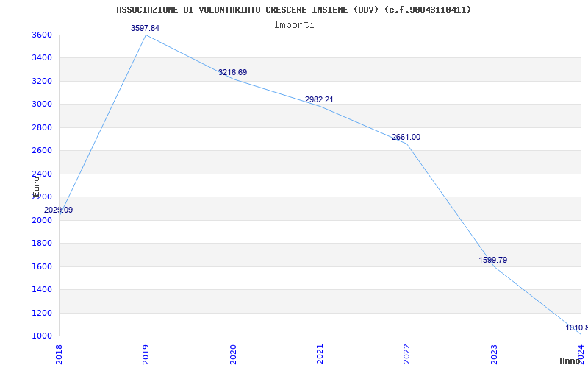Select the data label 2661.00
588x368 pixels.
(x=406, y=137)
